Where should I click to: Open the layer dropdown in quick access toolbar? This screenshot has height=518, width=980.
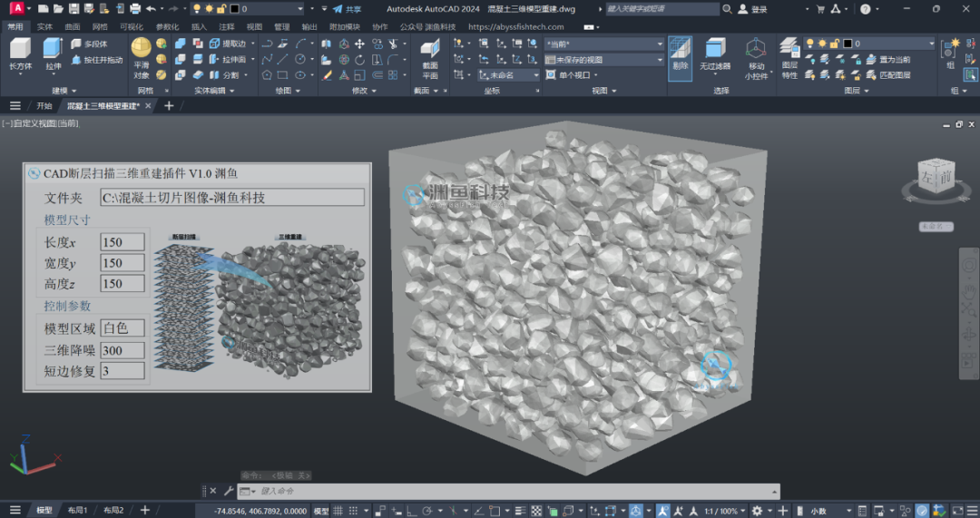pos(300,9)
